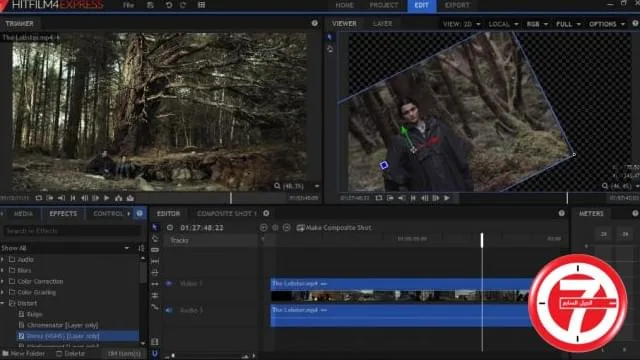The width and height of the screenshot is (640, 360).
Task: Switch to the MEDIA panel tab
Action: [x=23, y=213]
